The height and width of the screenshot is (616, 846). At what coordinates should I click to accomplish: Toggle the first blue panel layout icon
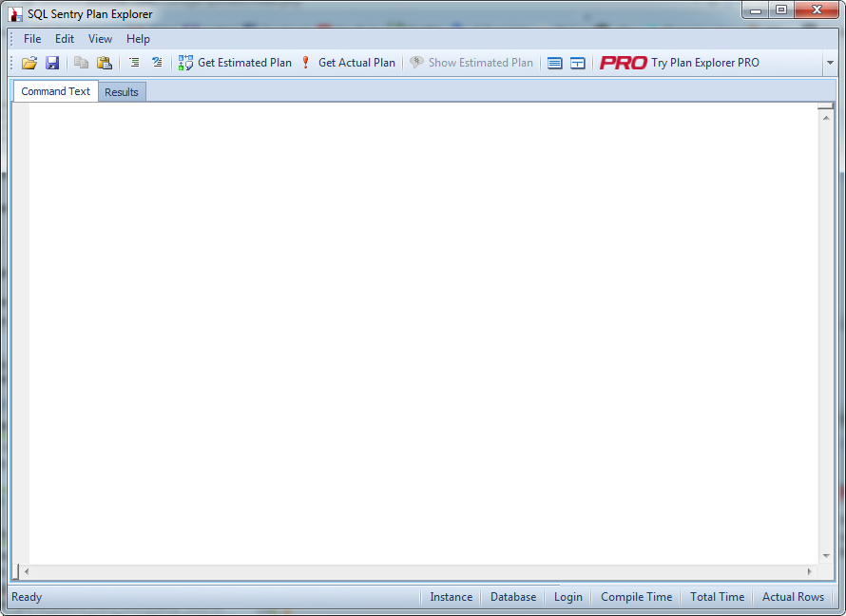[x=555, y=63]
